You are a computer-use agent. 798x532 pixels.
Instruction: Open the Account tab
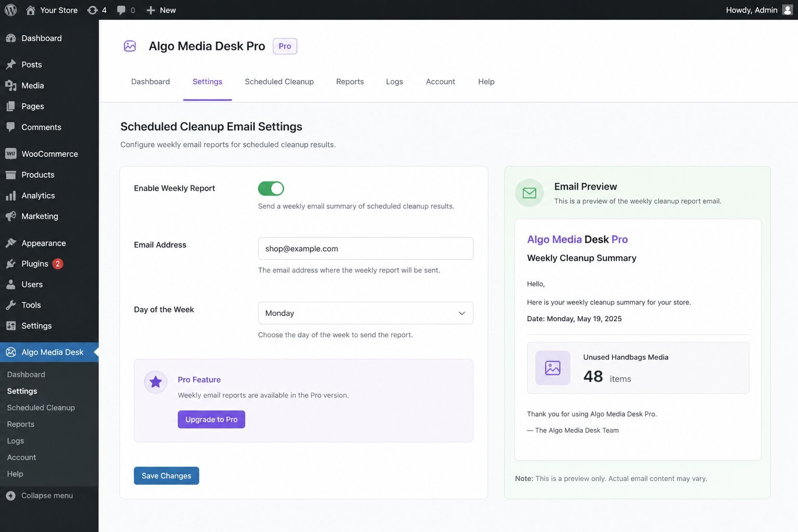tap(441, 82)
